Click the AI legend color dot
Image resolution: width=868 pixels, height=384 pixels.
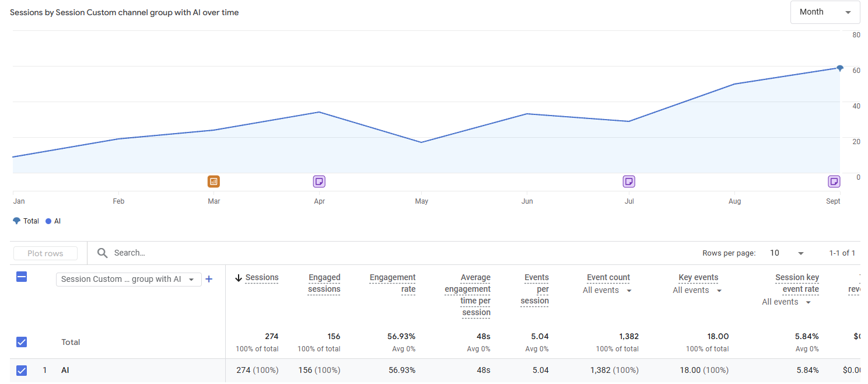pos(48,221)
